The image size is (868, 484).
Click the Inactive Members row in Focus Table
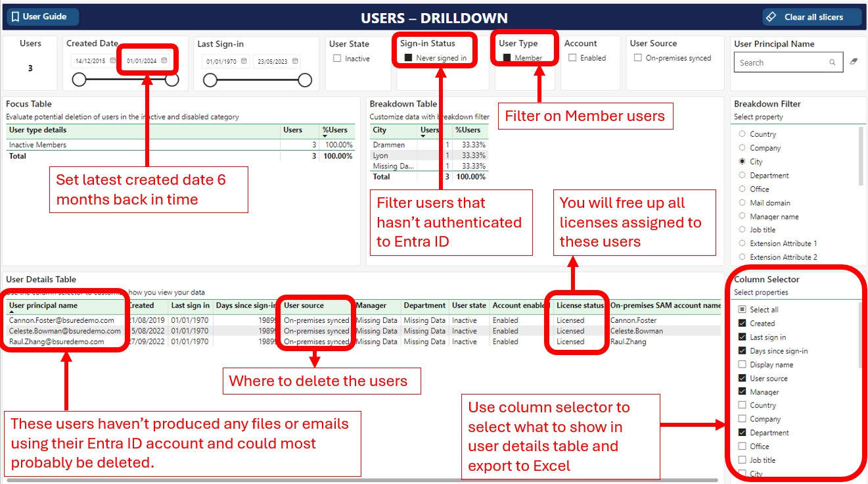coord(38,145)
